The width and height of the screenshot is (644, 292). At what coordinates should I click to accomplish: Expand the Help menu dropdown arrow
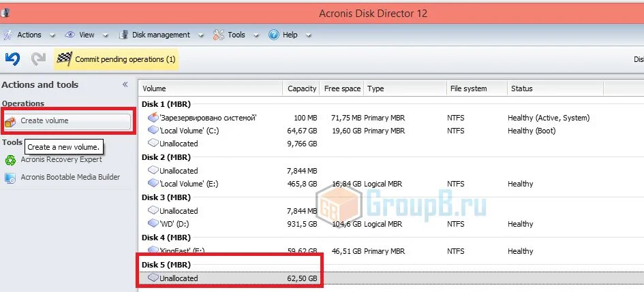click(x=308, y=35)
